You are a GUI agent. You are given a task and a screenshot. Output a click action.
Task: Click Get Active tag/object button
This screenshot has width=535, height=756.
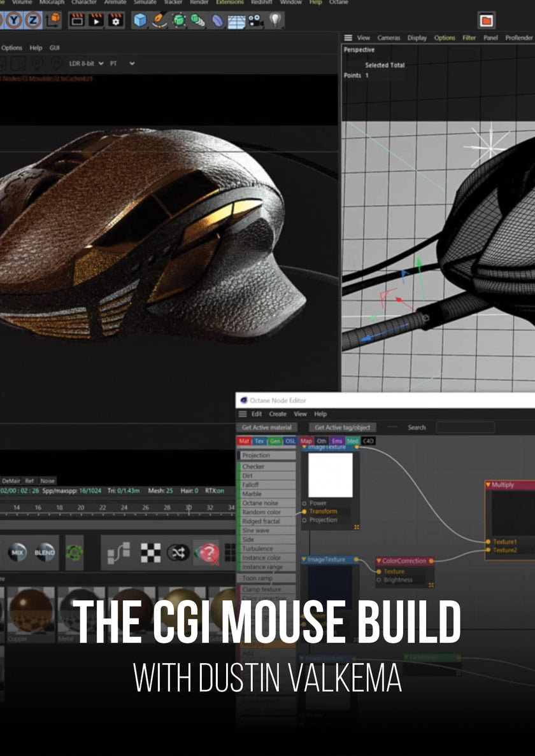point(343,428)
